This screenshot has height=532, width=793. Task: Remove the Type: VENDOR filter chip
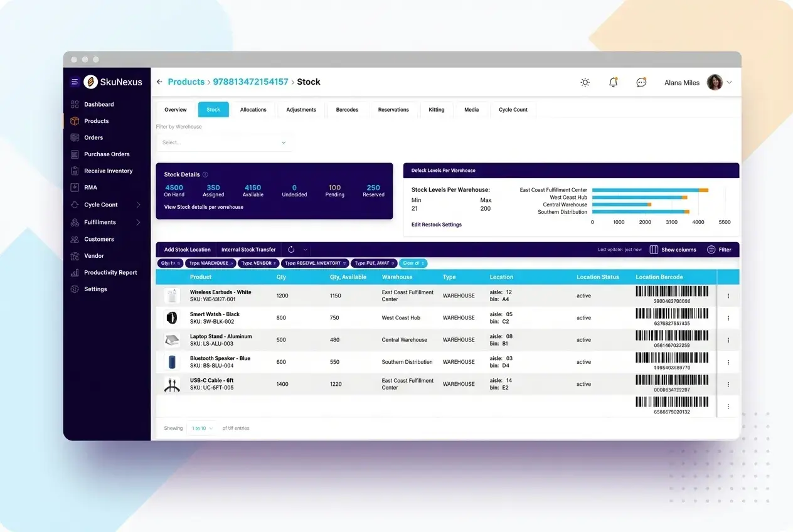click(275, 263)
